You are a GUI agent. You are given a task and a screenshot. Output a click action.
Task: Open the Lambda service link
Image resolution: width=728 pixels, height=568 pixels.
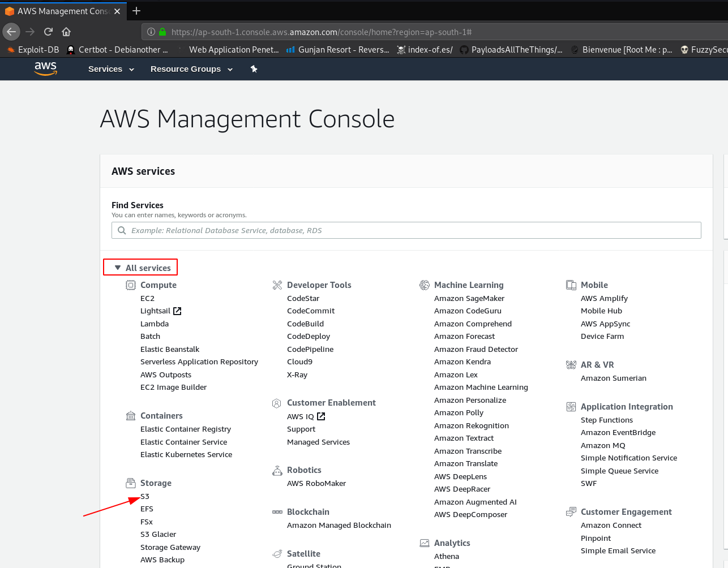(155, 324)
